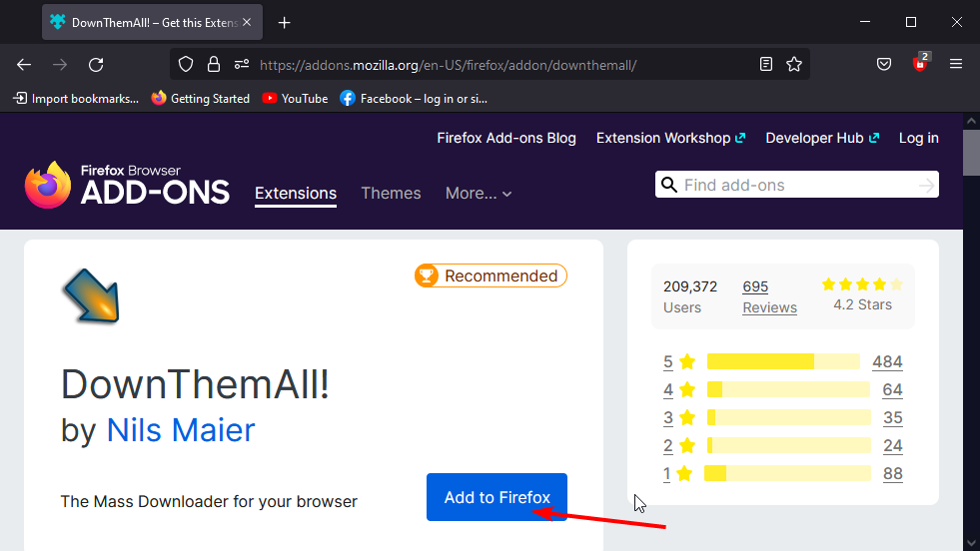
Task: Toggle reader view icon
Action: (765, 64)
